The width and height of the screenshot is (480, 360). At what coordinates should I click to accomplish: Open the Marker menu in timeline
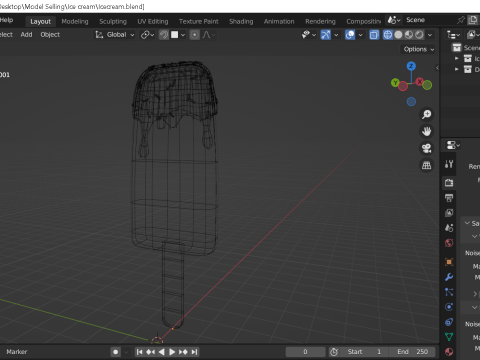17,352
